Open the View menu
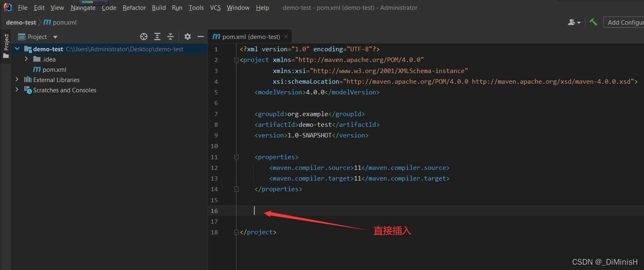 57,8
